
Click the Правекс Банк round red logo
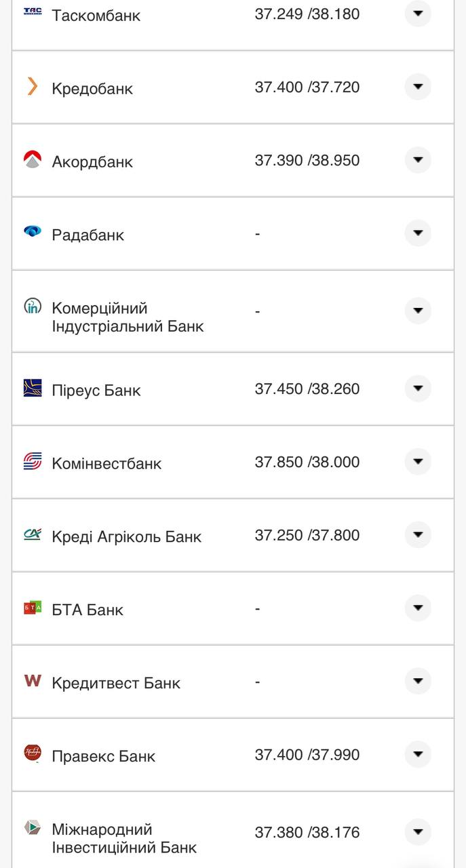point(32,754)
